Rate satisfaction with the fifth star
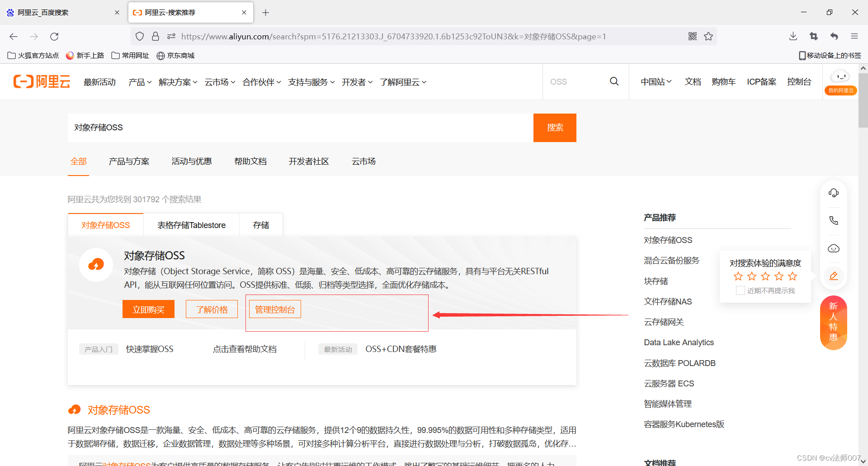 [x=793, y=276]
